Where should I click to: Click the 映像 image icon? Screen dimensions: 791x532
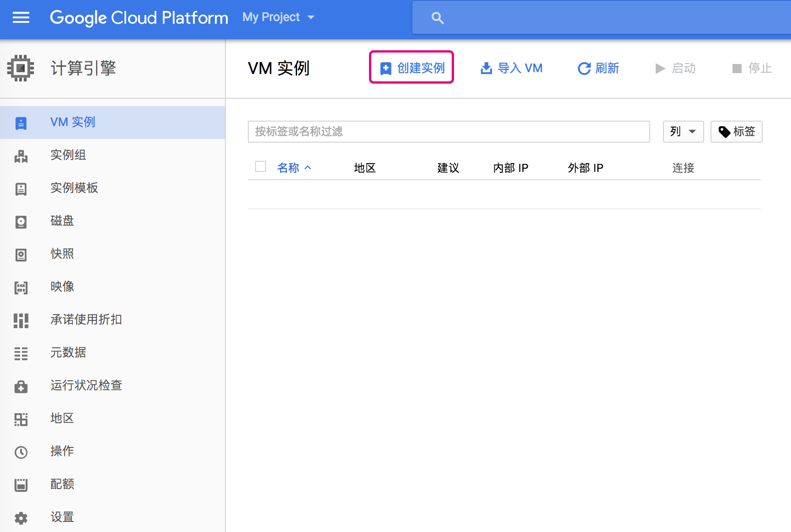21,287
